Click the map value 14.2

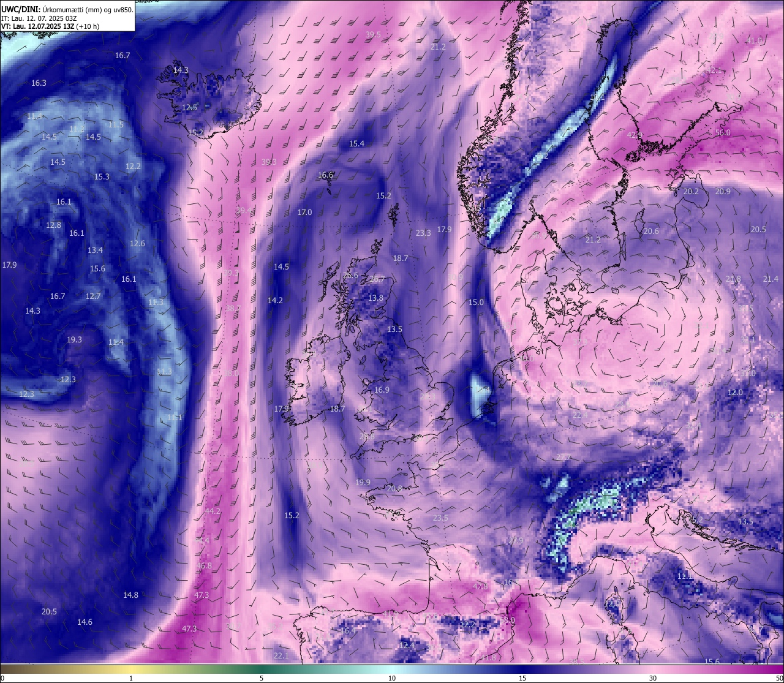click(275, 300)
